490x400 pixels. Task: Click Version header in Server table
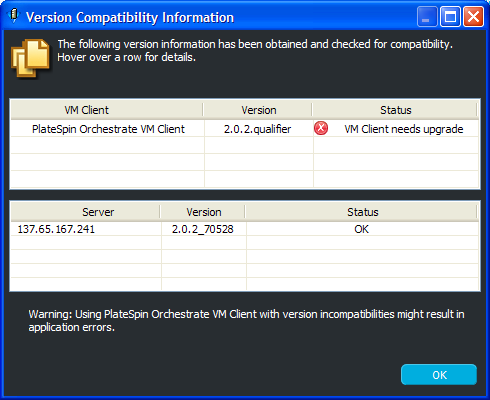[203, 212]
